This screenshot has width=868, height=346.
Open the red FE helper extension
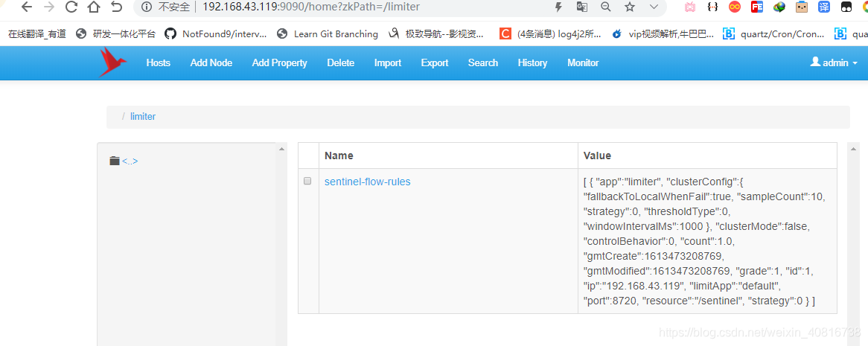coord(757,7)
